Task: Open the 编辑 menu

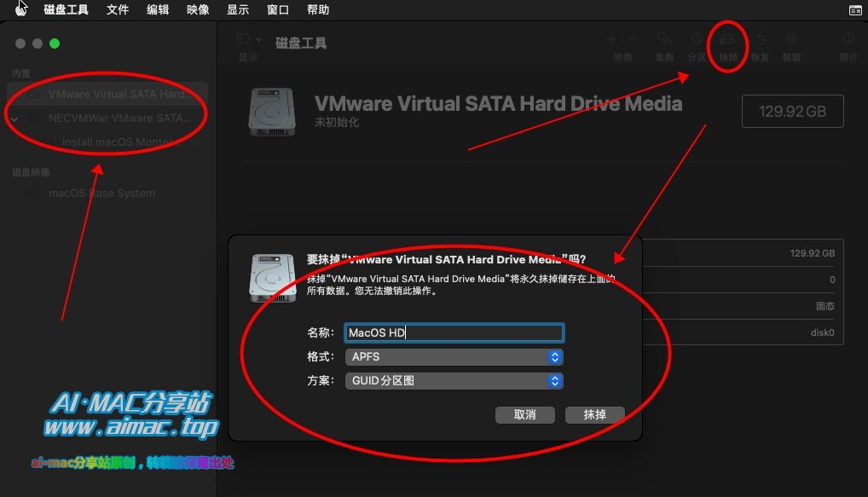Action: tap(157, 9)
